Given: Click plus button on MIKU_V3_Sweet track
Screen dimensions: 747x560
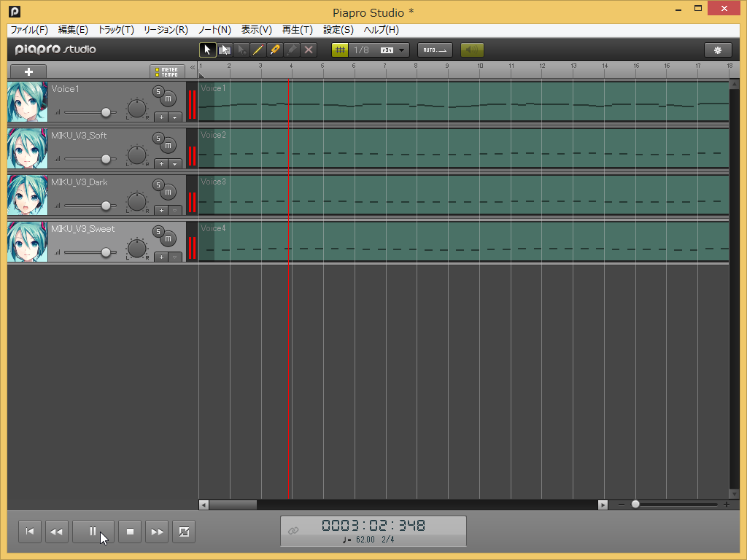Looking at the screenshot, I should pyautogui.click(x=161, y=257).
